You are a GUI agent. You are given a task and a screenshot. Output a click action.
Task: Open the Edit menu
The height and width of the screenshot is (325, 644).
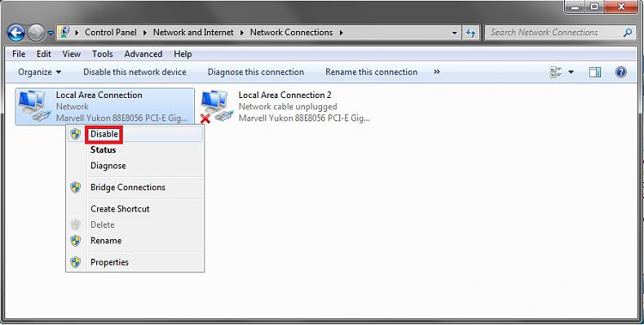[44, 54]
